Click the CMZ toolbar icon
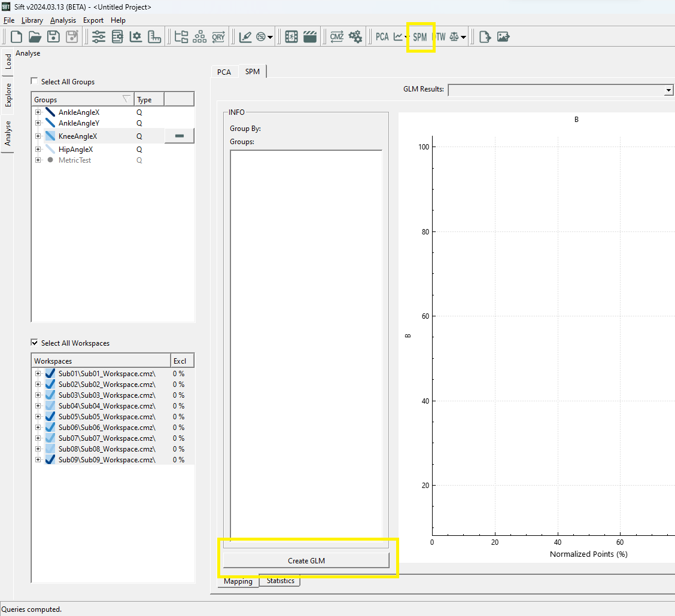This screenshot has height=616, width=675. 337,36
